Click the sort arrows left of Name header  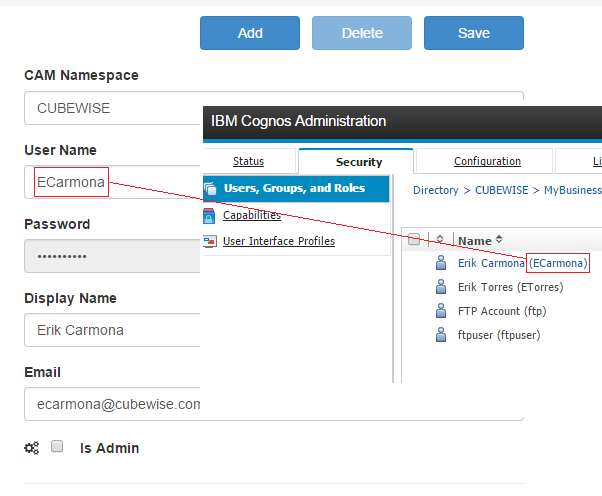pyautogui.click(x=439, y=240)
